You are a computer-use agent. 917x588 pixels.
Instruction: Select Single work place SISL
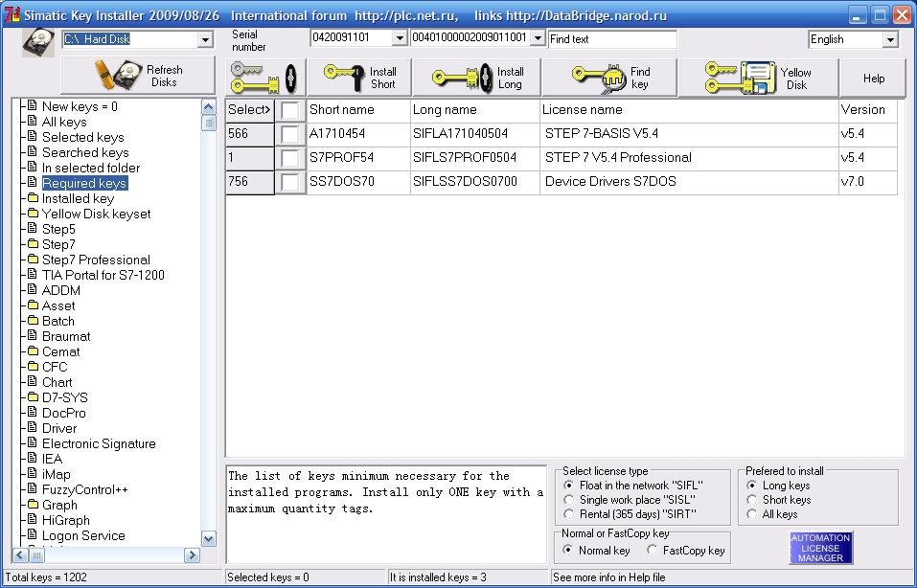pyautogui.click(x=568, y=500)
